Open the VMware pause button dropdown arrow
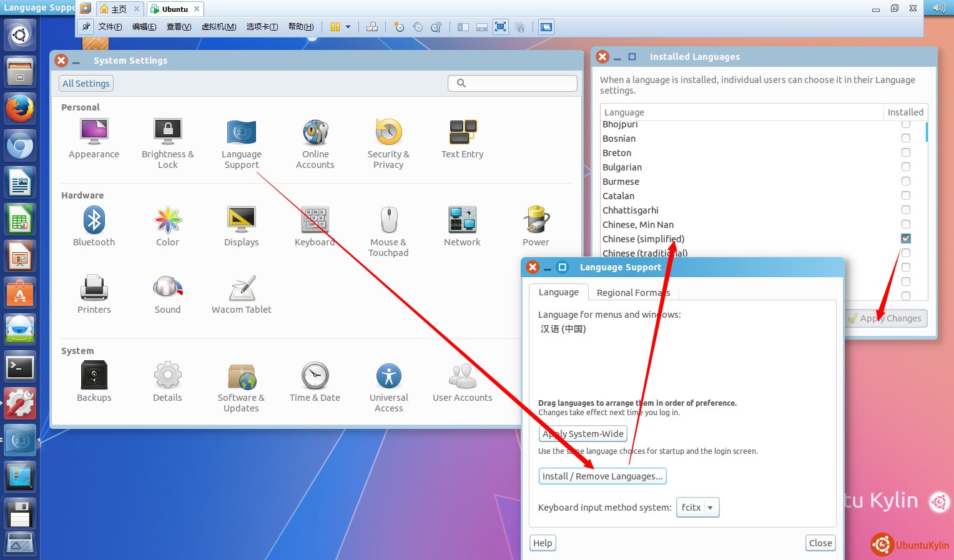 coord(348,27)
